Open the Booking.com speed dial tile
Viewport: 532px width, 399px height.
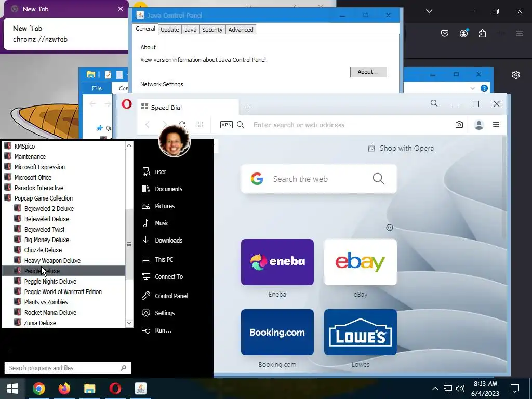pos(277,332)
